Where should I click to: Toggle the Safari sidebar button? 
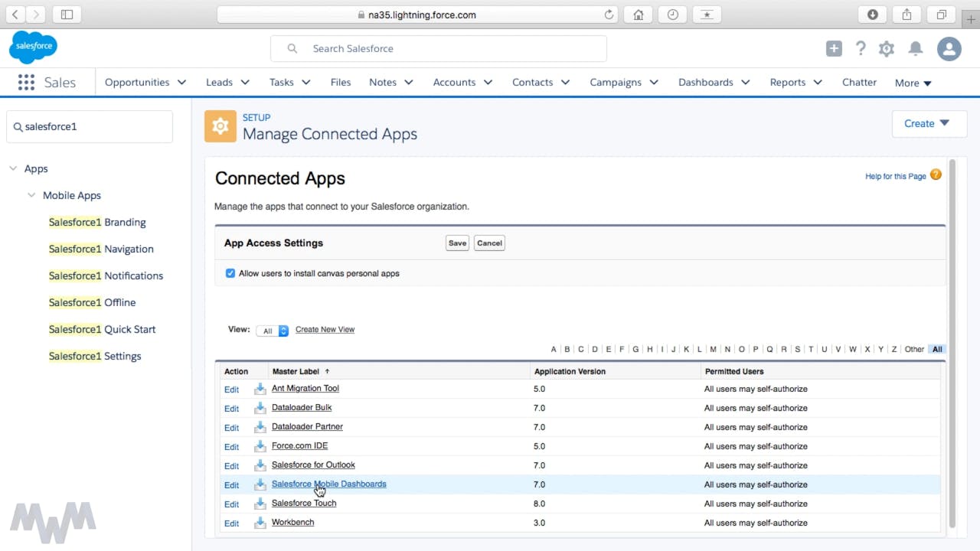click(x=67, y=15)
